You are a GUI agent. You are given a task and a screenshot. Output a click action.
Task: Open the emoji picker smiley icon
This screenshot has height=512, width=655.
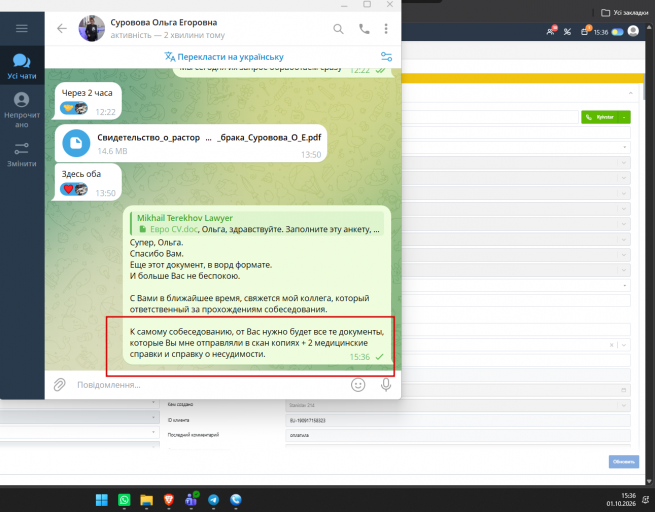(x=358, y=385)
